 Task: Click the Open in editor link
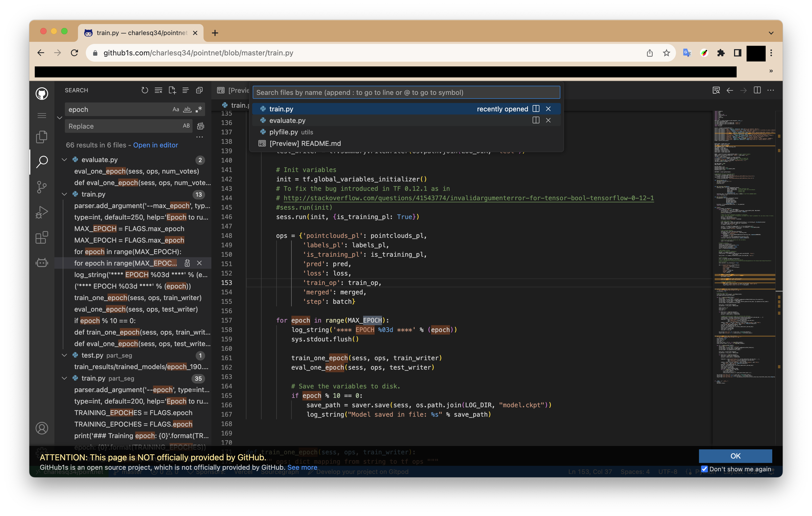coord(155,145)
